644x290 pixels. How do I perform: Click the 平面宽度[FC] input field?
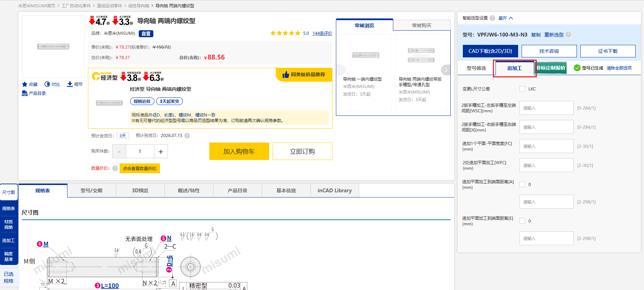pyautogui.click(x=546, y=146)
